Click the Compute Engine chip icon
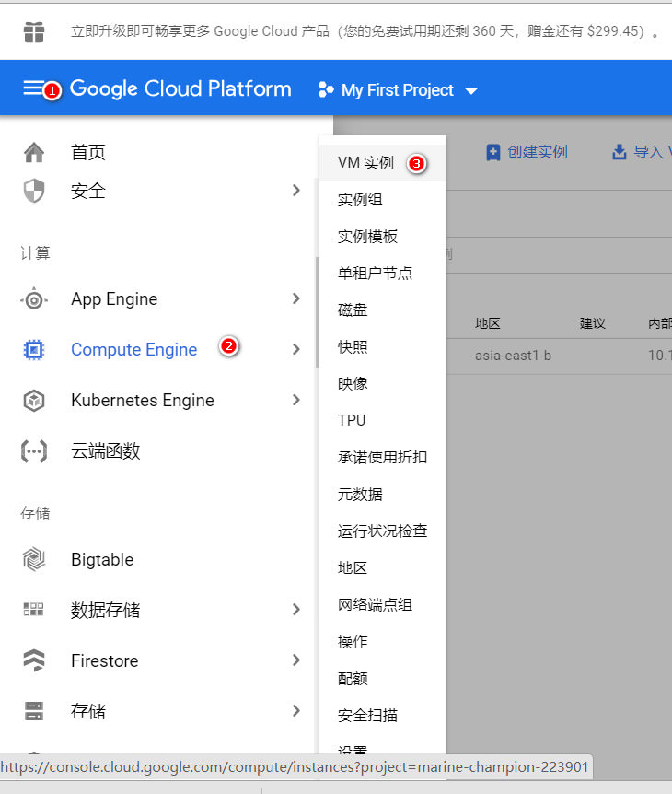This screenshot has height=794, width=672. pos(34,349)
